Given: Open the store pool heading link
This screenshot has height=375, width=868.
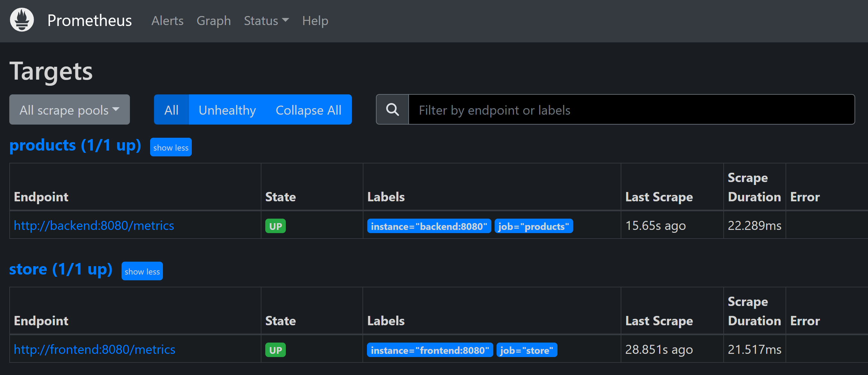Looking at the screenshot, I should pyautogui.click(x=61, y=269).
